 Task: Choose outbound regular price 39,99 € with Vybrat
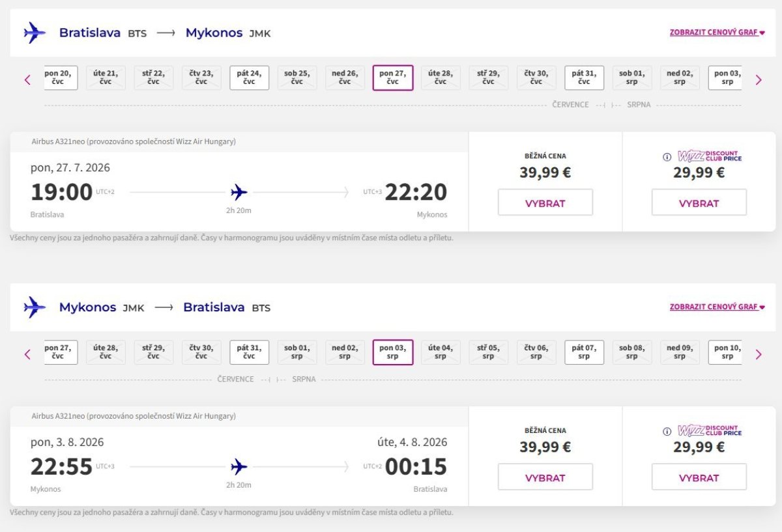pos(545,203)
